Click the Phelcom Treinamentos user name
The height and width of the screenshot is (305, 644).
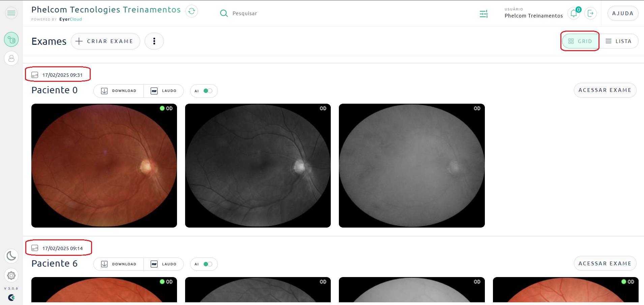[x=533, y=15]
